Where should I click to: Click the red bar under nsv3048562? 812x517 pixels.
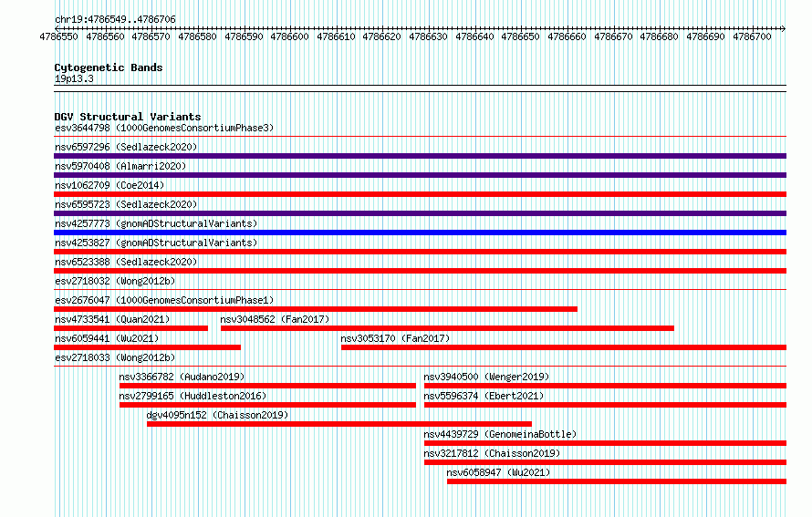click(447, 328)
